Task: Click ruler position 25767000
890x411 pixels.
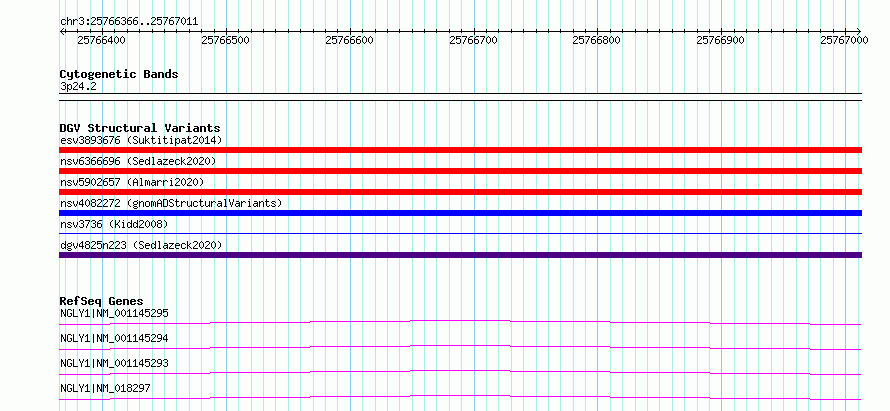Action: 845,40
